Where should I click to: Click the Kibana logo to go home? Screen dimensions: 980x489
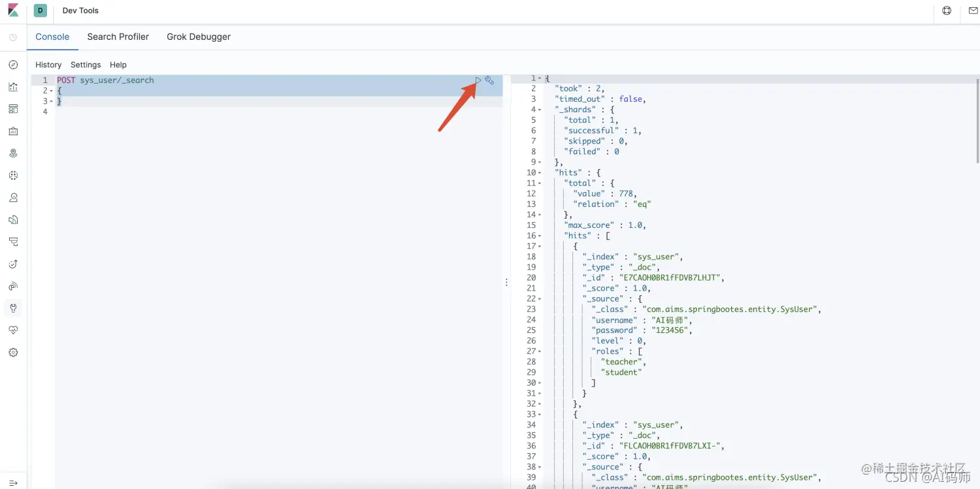point(13,10)
